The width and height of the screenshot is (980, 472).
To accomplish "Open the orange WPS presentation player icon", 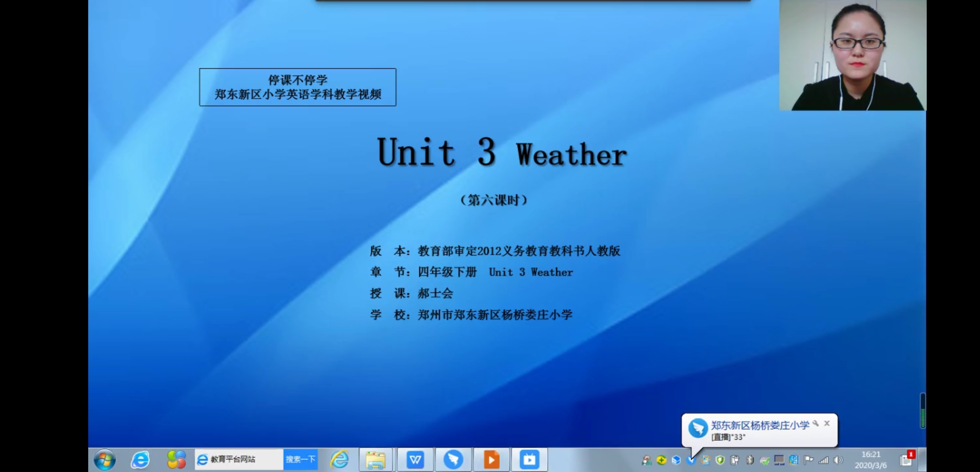I will tap(491, 459).
